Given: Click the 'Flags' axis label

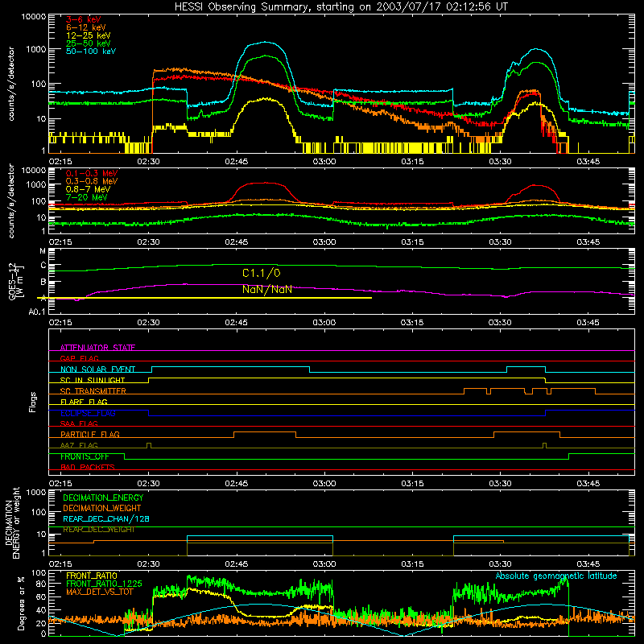Looking at the screenshot, I should (33, 402).
